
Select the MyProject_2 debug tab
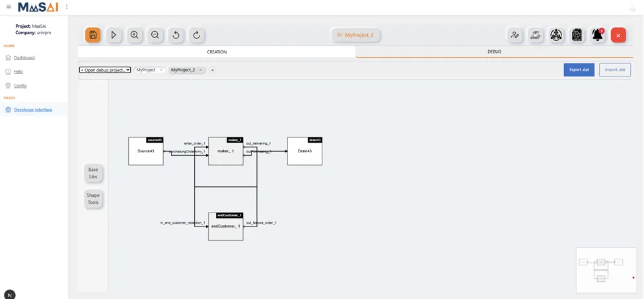coord(183,70)
